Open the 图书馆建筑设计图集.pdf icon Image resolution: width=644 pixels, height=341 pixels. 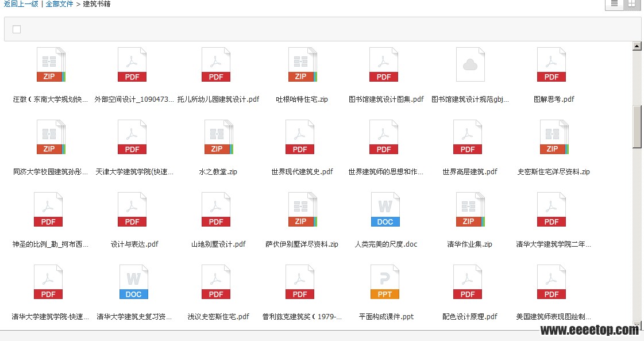(383, 64)
